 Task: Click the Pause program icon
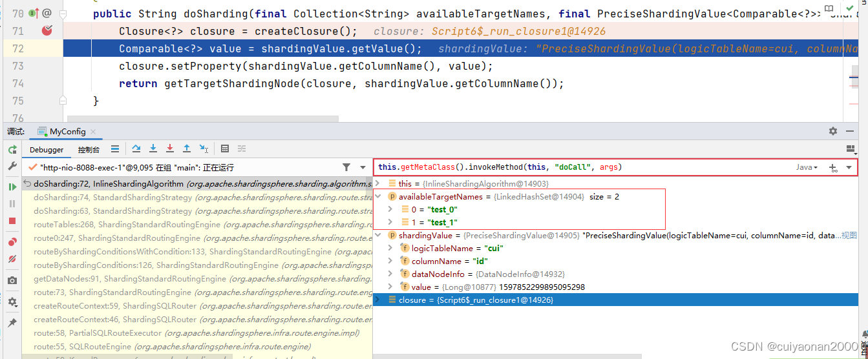click(12, 203)
